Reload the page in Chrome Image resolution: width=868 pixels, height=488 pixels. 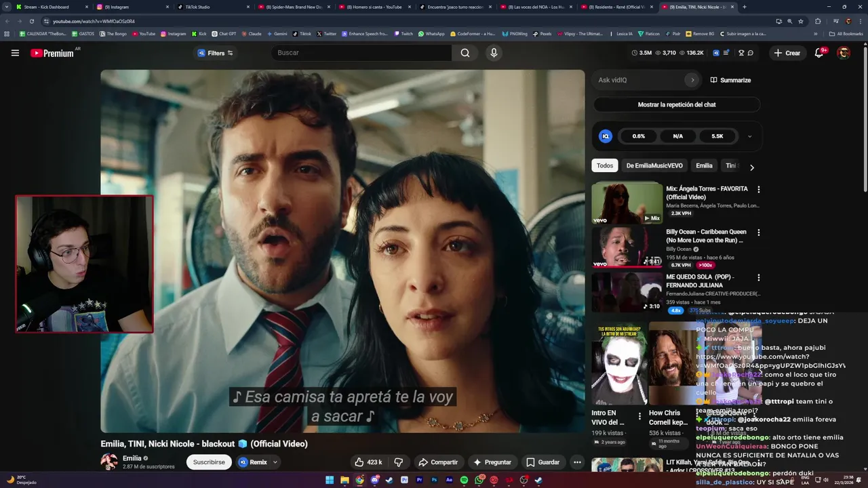31,21
